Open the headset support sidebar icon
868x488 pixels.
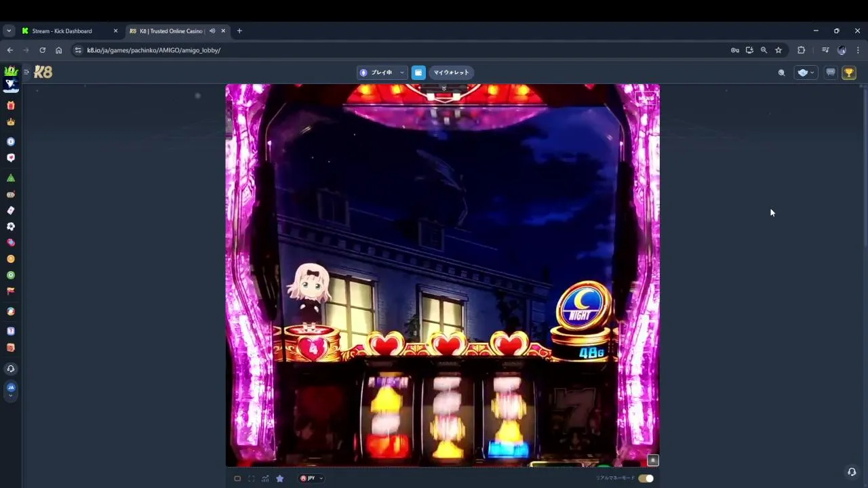[x=11, y=369]
